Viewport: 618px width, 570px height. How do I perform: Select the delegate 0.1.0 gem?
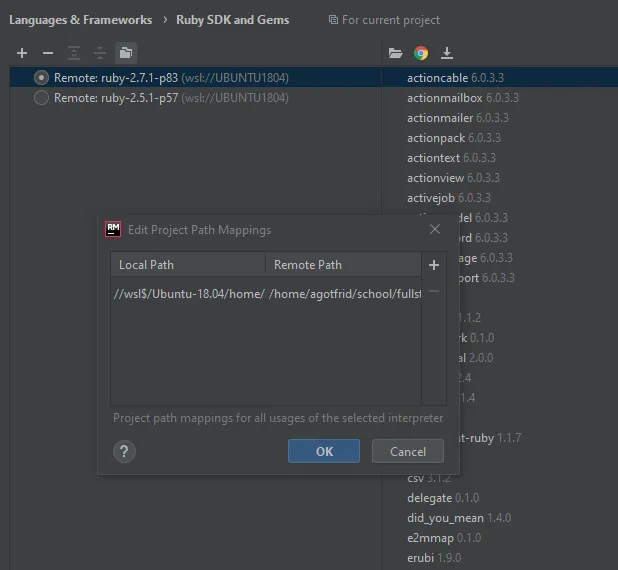tap(443, 498)
